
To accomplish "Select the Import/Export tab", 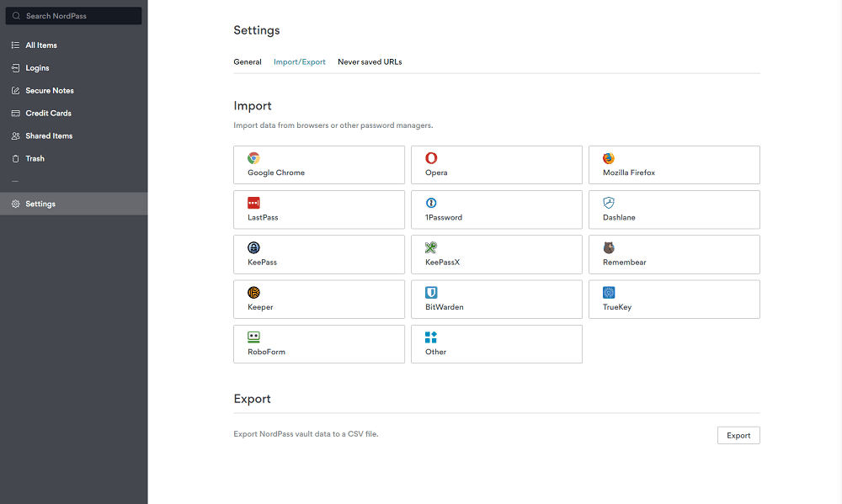I will click(300, 61).
